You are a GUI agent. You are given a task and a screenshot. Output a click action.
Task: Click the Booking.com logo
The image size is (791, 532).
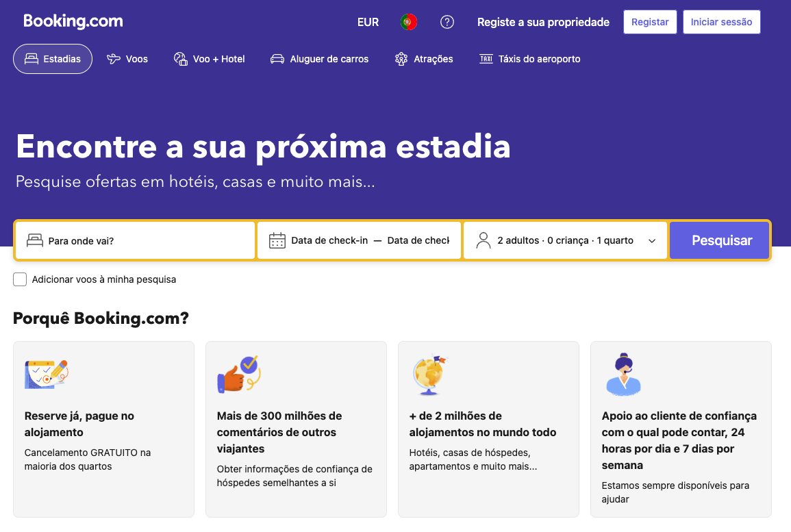click(73, 21)
